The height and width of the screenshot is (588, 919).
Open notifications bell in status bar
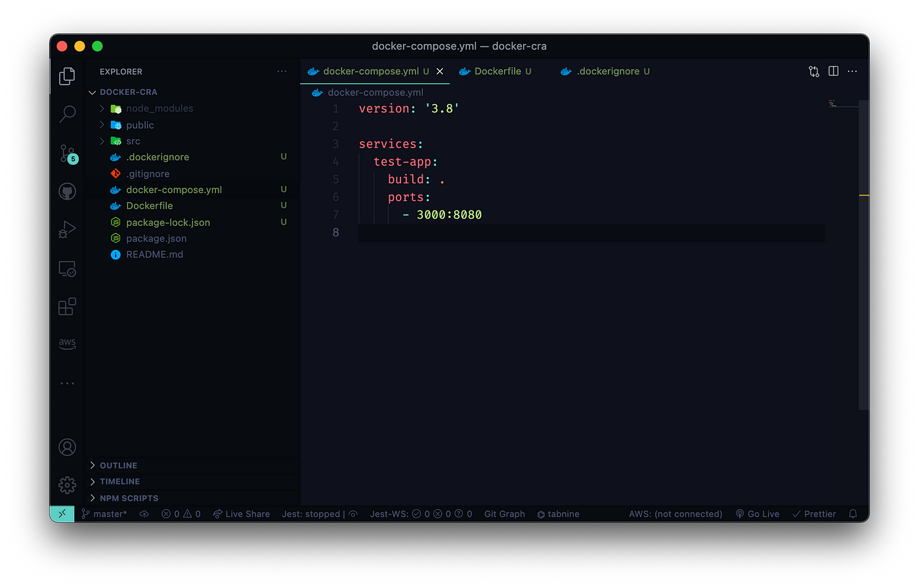point(853,514)
